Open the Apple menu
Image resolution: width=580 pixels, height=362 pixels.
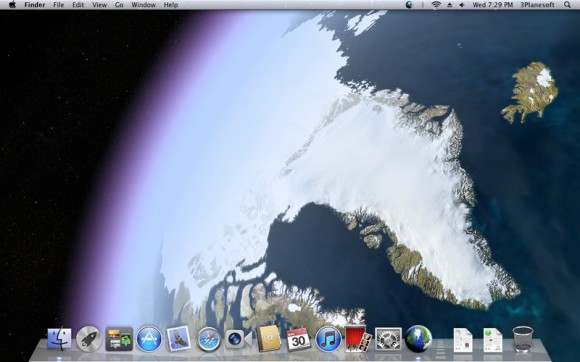(12, 5)
